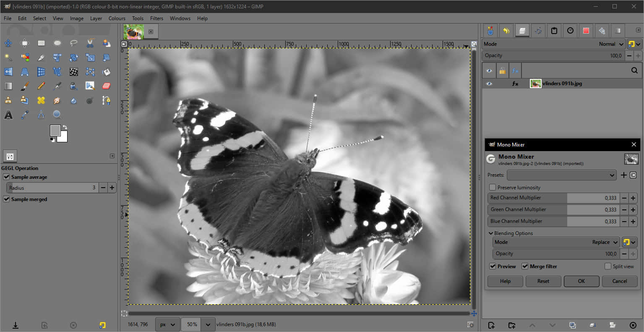Choose the Scissors Select tool

point(90,43)
